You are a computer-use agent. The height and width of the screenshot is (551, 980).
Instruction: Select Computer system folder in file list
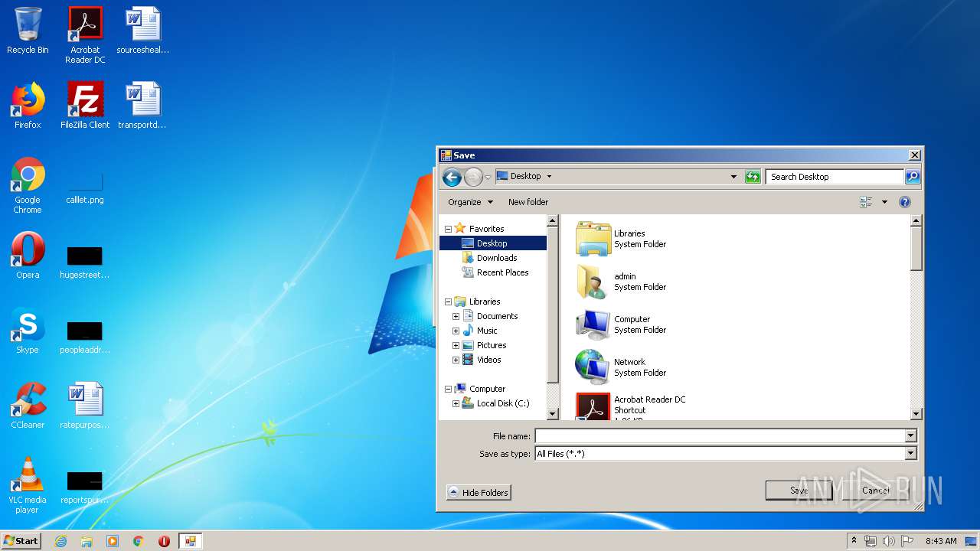(621, 324)
